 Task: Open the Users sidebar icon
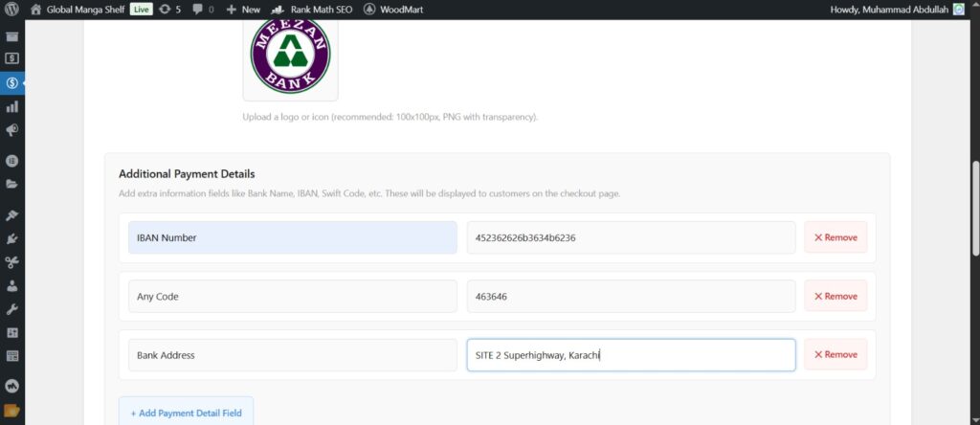[11, 285]
